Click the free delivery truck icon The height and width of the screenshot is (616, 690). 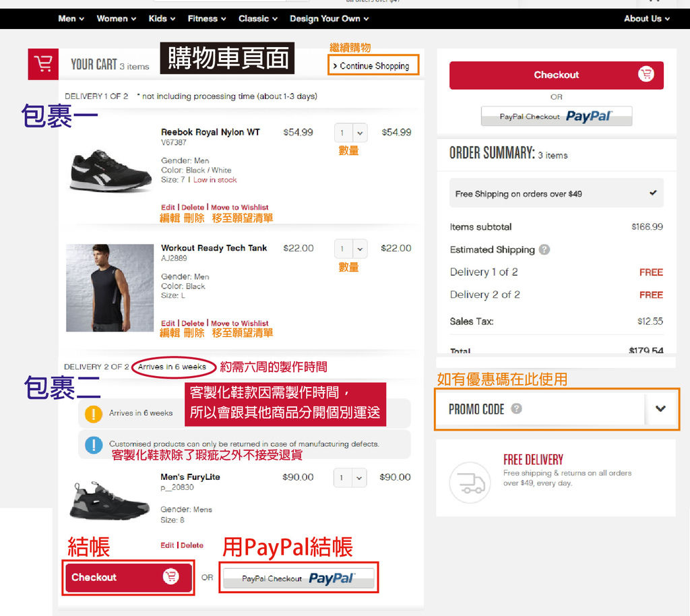(470, 483)
